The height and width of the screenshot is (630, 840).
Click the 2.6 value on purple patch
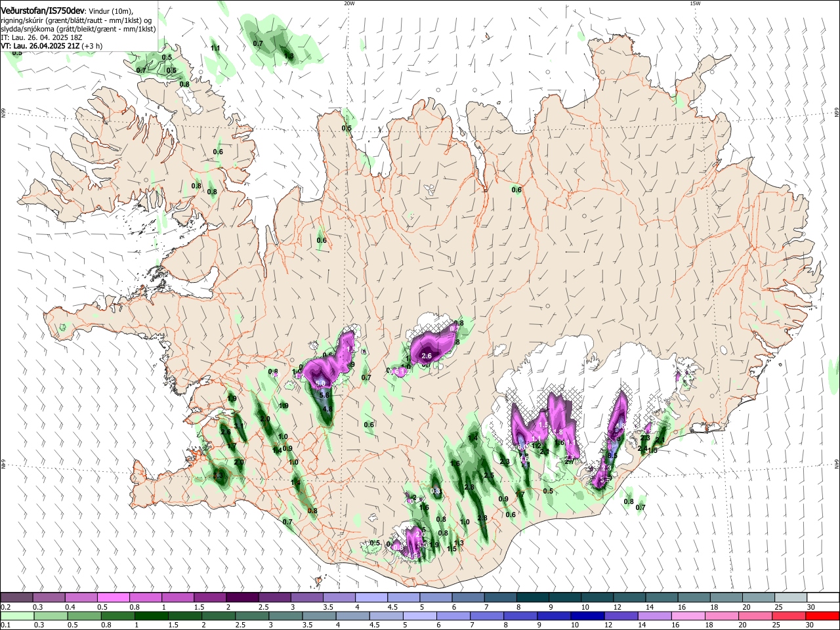coord(427,356)
